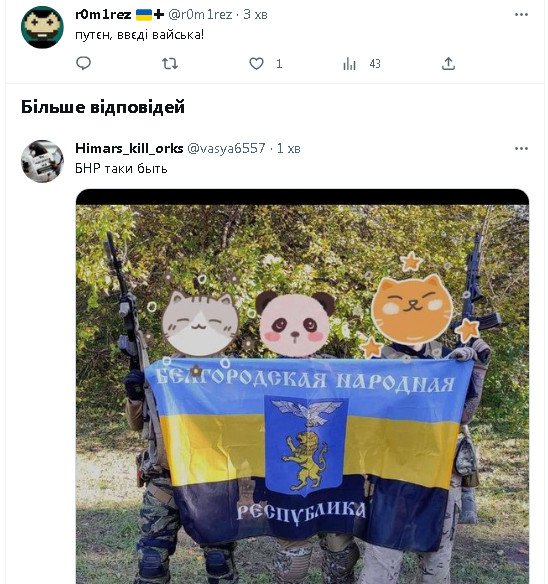The height and width of the screenshot is (584, 548).
Task: Click the tweet text 'БНР таки быть'
Action: [x=121, y=169]
